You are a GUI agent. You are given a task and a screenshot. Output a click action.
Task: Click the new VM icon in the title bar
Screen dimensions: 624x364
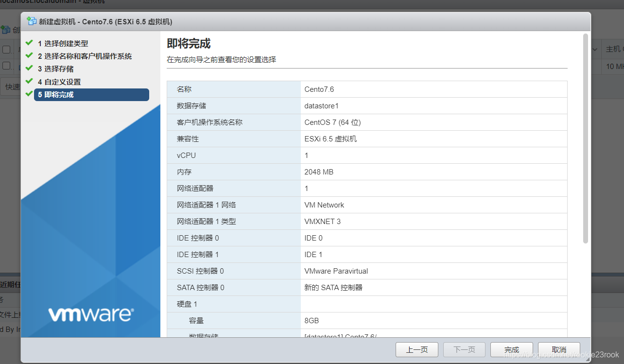(32, 21)
